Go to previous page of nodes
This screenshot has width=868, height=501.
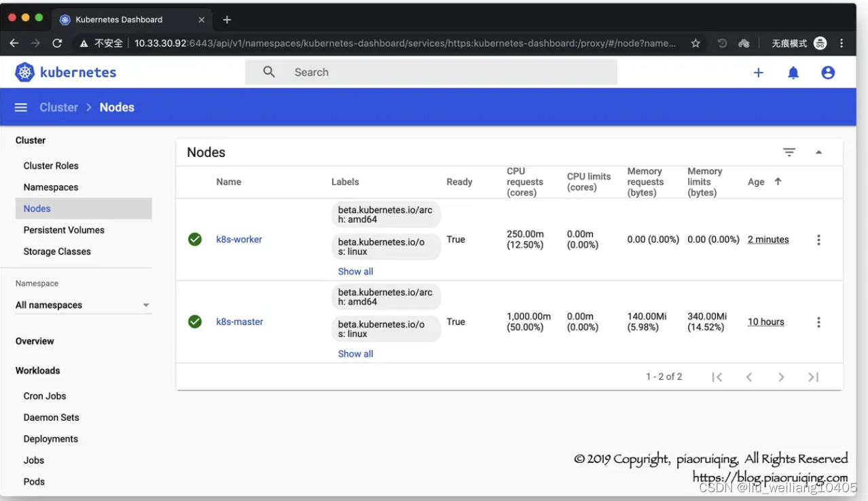749,377
